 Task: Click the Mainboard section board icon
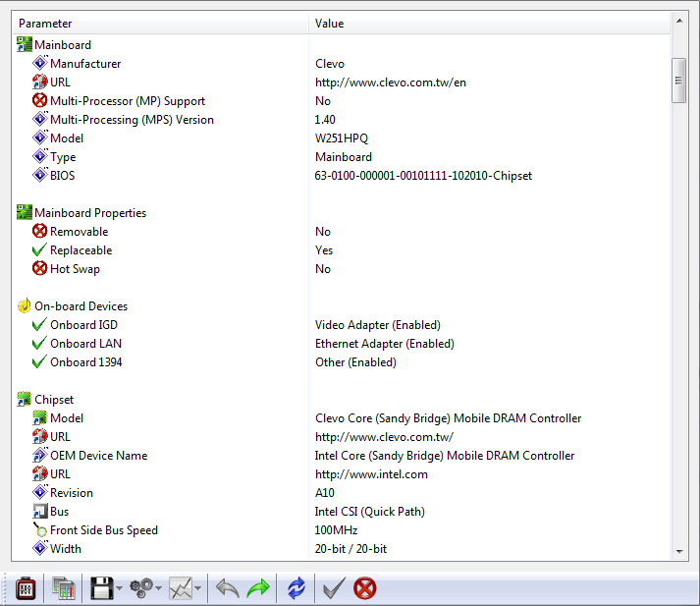tap(25, 44)
